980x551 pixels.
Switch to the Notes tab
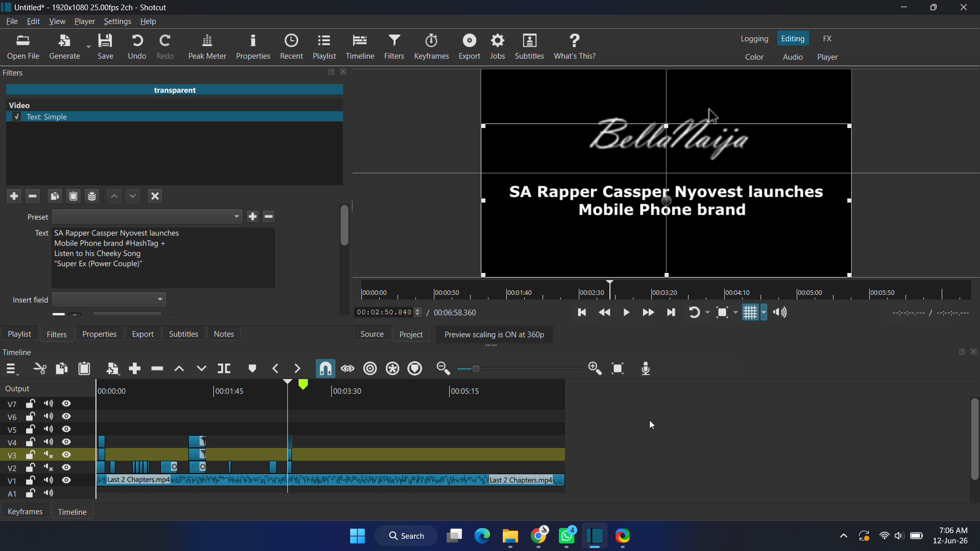pyautogui.click(x=224, y=334)
